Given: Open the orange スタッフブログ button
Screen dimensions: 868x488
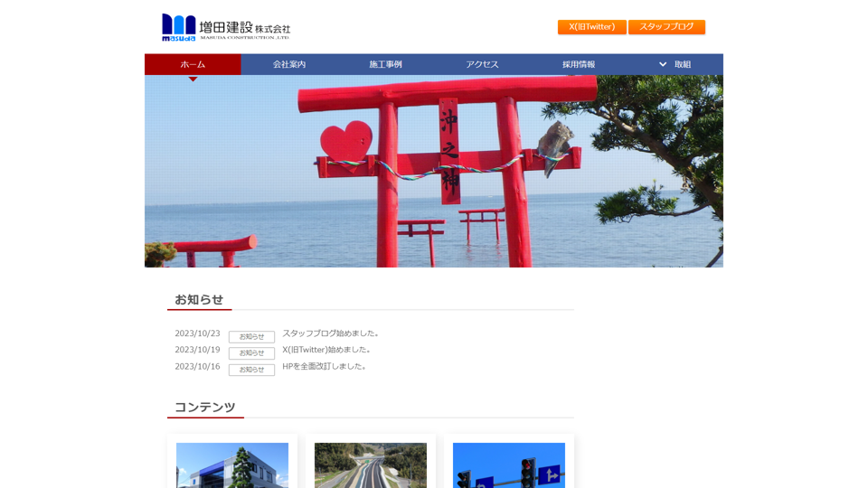Looking at the screenshot, I should (666, 27).
